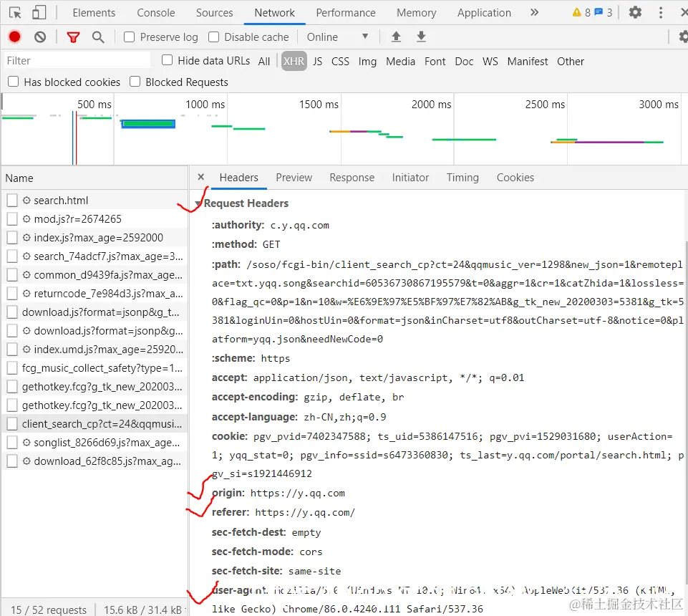688x616 pixels.
Task: Open network settings gear at right edge
Action: [682, 37]
